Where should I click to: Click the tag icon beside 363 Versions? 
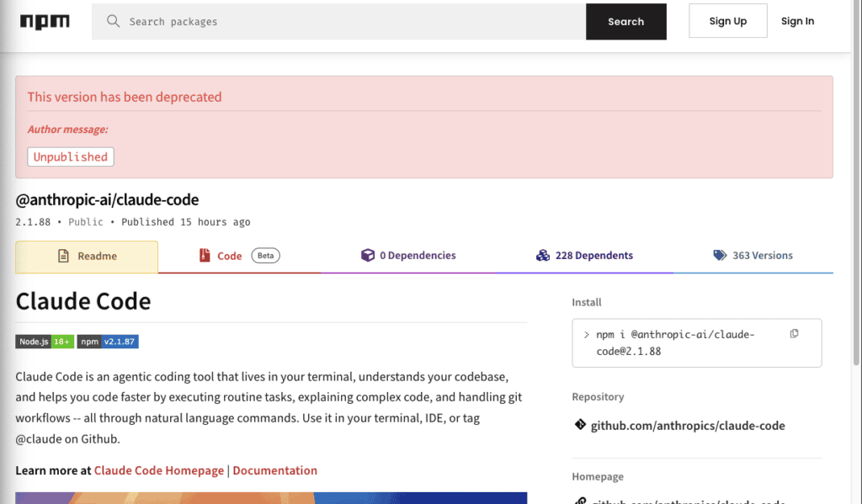pos(721,255)
